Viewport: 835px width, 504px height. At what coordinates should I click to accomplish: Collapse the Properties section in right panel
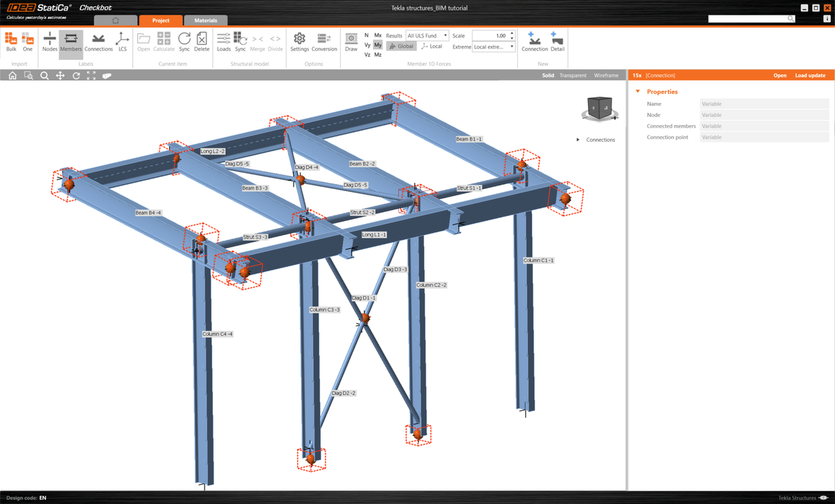(637, 91)
